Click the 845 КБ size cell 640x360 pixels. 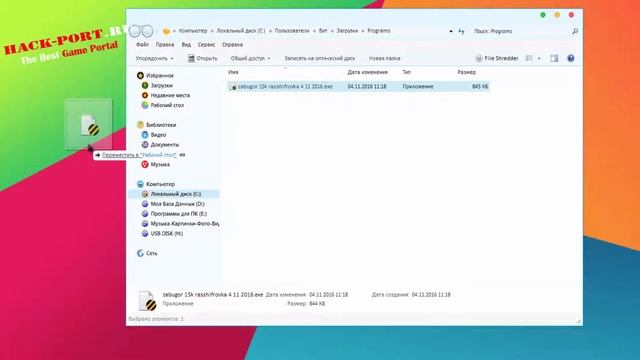(x=480, y=87)
